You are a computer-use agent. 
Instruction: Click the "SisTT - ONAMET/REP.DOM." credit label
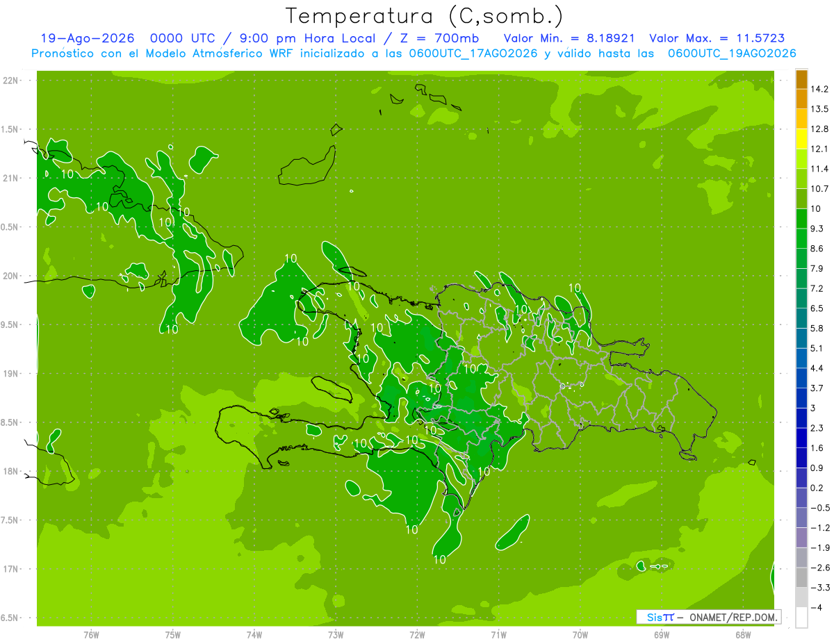pos(710,617)
